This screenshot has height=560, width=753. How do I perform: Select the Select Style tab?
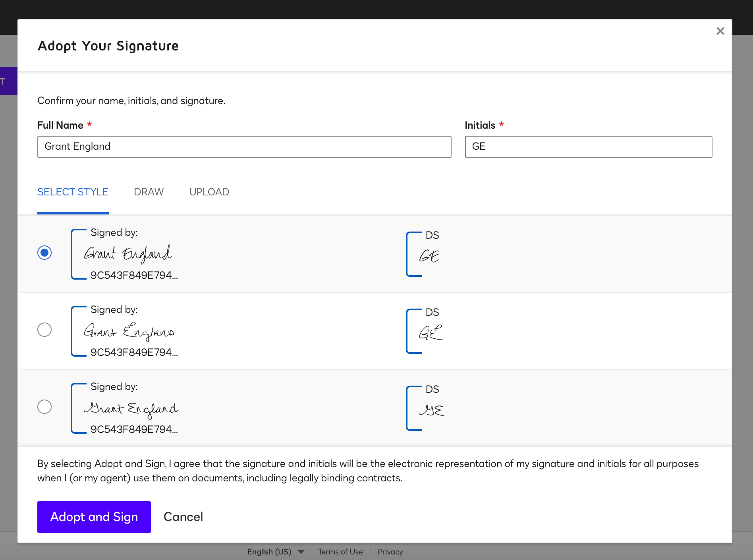coord(73,192)
